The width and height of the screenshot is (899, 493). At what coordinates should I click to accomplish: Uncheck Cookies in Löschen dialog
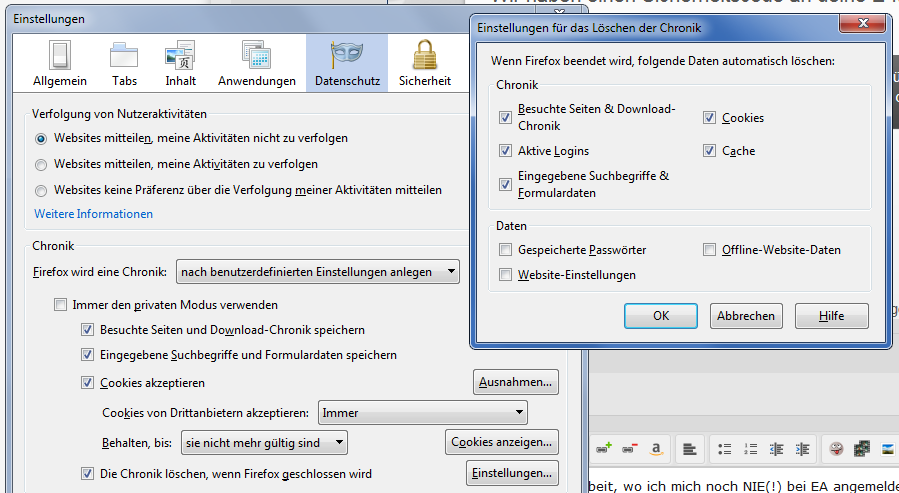tap(709, 118)
